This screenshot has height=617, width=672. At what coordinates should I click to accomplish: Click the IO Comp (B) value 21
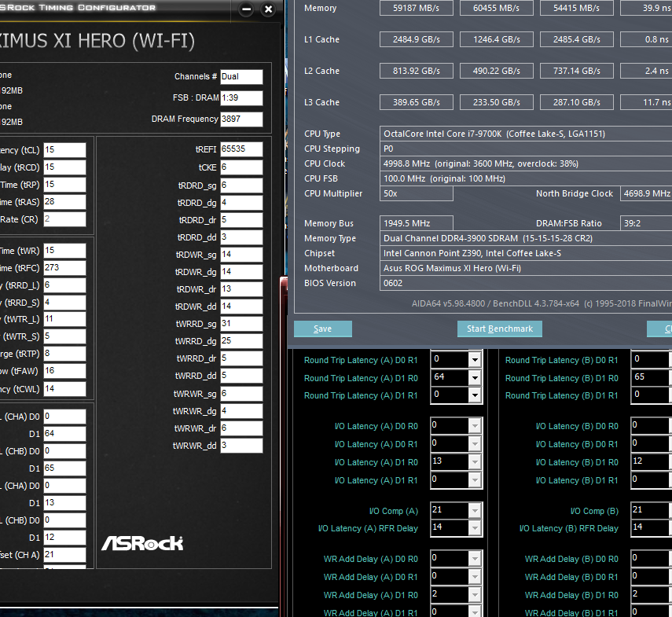[651, 510]
